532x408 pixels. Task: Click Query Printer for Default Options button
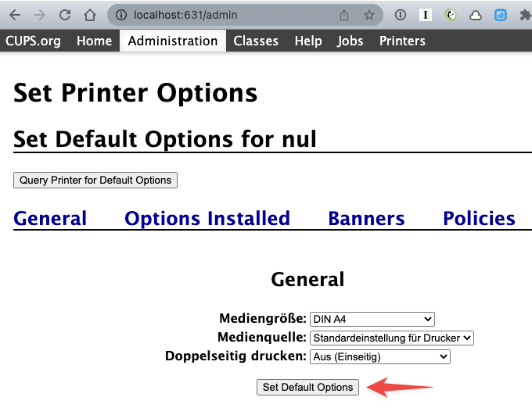pos(95,180)
